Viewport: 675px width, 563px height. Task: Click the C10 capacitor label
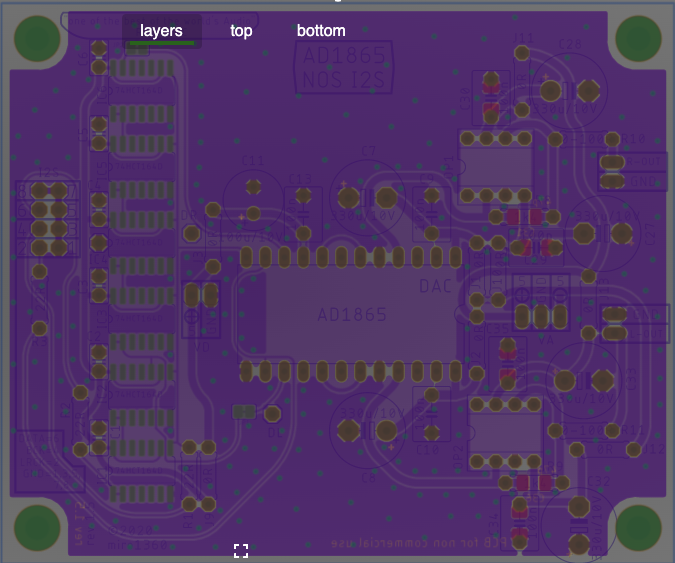(428, 450)
